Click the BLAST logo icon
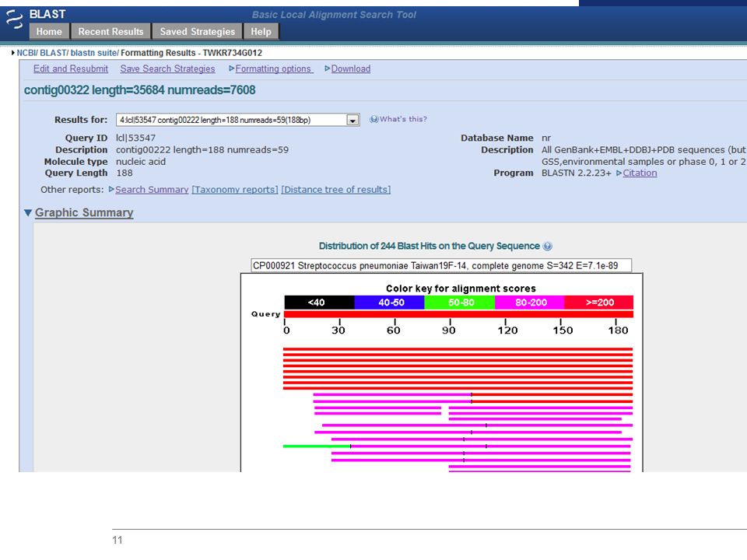 (14, 19)
